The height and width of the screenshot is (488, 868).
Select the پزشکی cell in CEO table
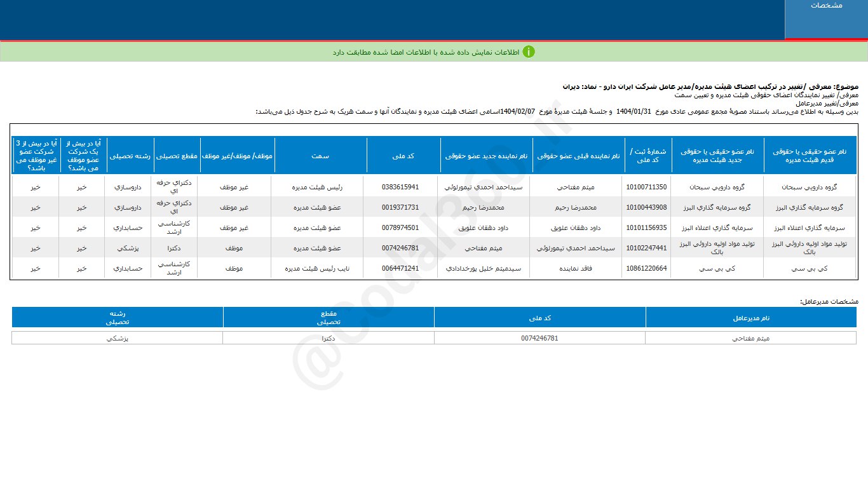118,338
